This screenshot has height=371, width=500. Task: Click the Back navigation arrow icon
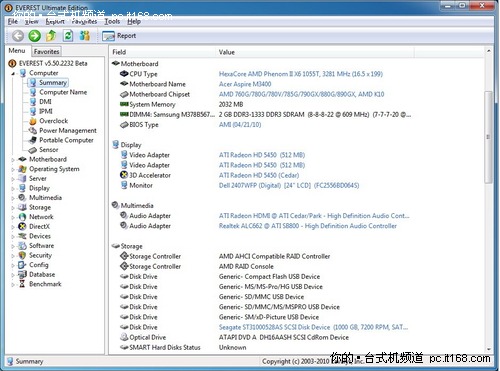click(x=18, y=36)
